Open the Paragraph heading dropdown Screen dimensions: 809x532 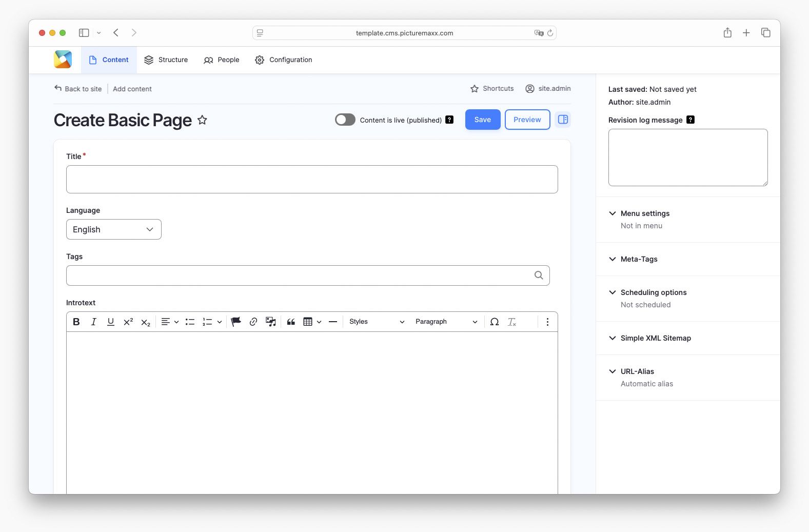[x=446, y=322]
